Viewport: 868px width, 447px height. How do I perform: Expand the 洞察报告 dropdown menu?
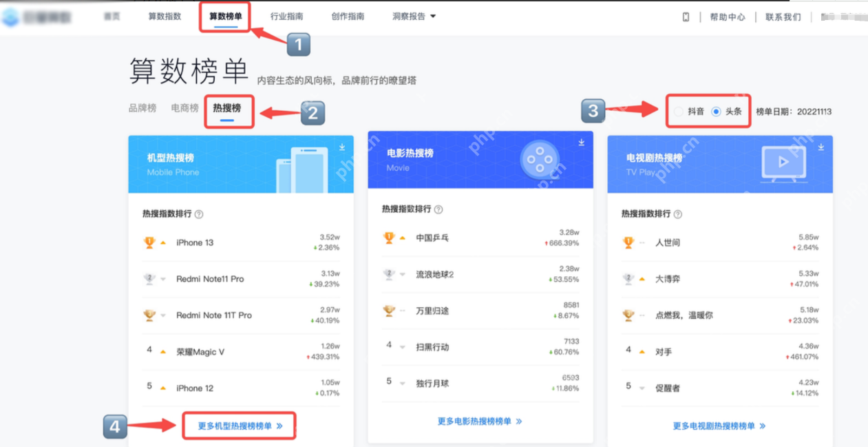[x=414, y=16]
